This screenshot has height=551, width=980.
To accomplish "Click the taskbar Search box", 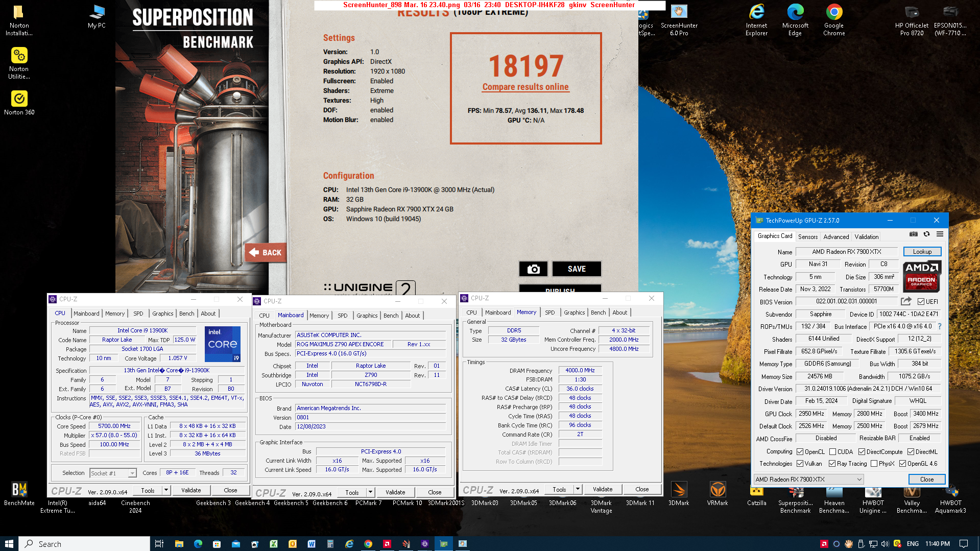I will click(84, 544).
